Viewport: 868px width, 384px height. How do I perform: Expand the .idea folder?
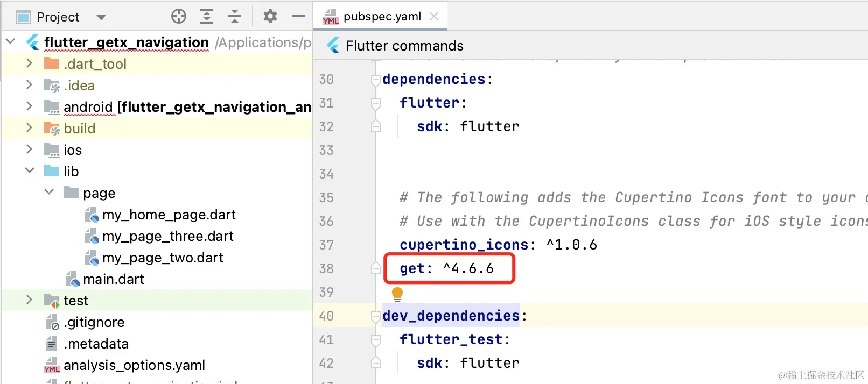coord(30,85)
